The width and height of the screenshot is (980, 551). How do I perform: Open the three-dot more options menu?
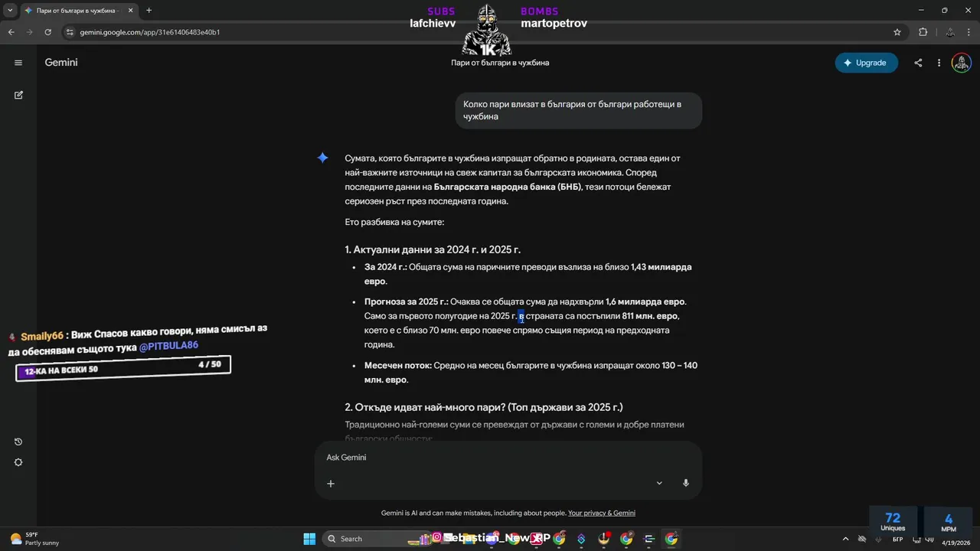[939, 63]
